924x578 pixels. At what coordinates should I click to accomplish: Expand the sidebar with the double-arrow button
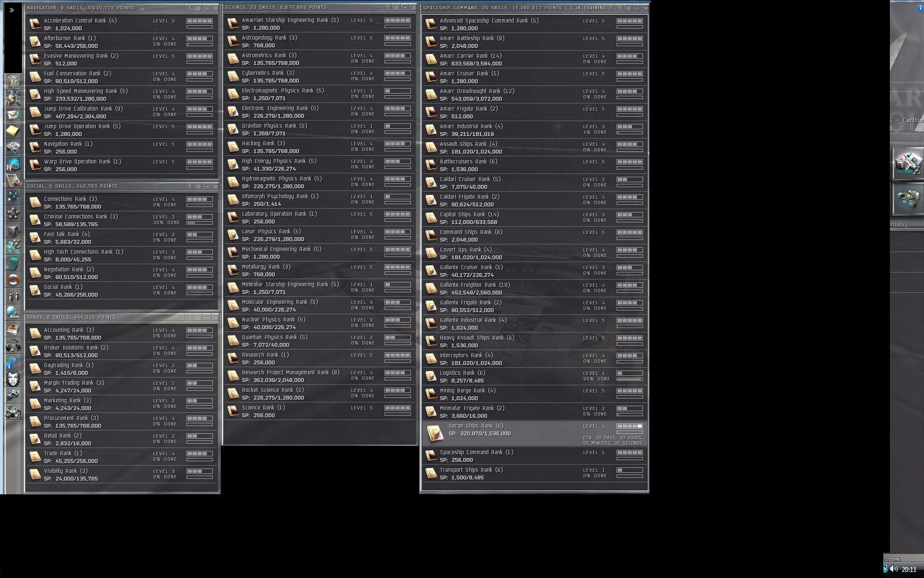coord(12,10)
